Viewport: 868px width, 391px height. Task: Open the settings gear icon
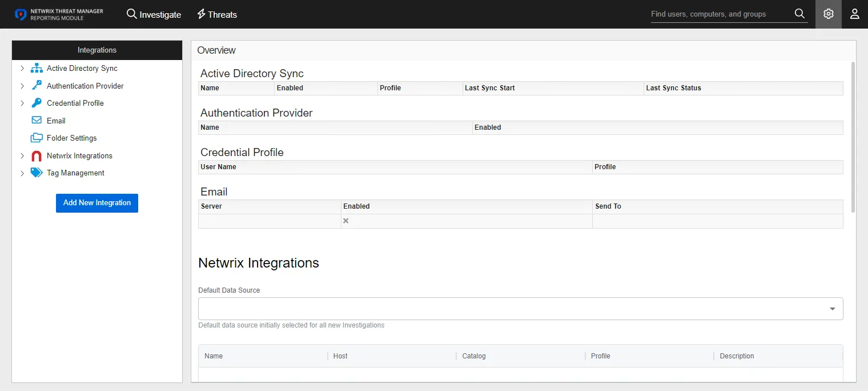[829, 14]
